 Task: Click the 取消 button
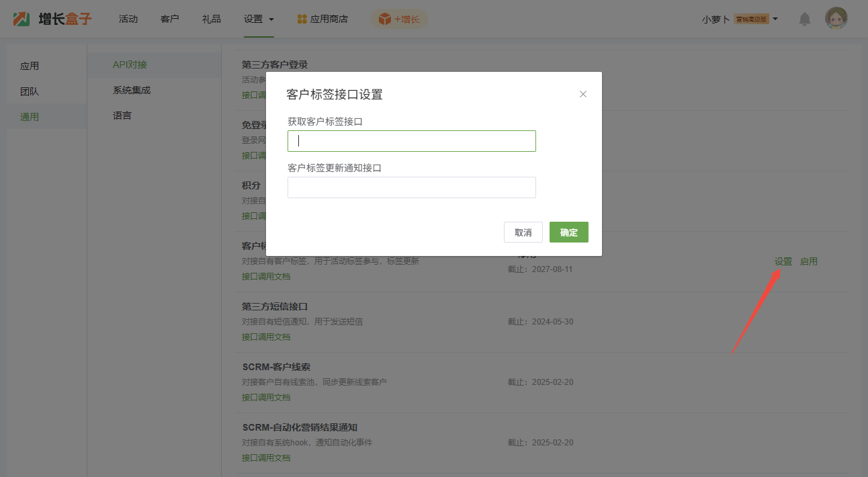[523, 232]
